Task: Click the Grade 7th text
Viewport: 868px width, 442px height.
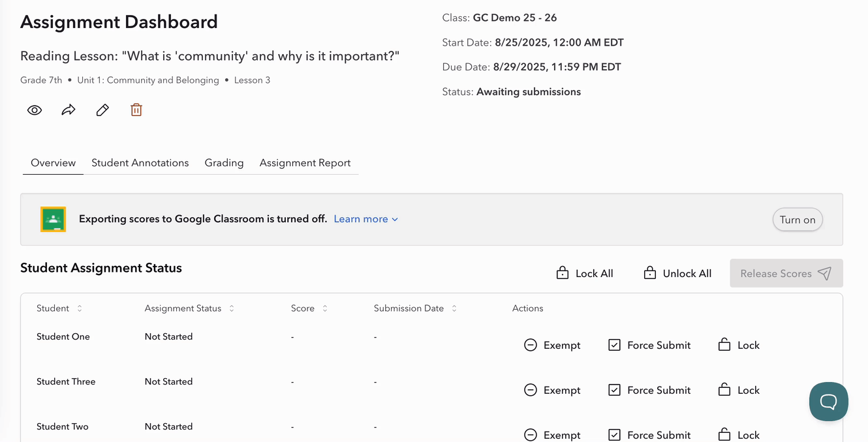Action: [41, 80]
